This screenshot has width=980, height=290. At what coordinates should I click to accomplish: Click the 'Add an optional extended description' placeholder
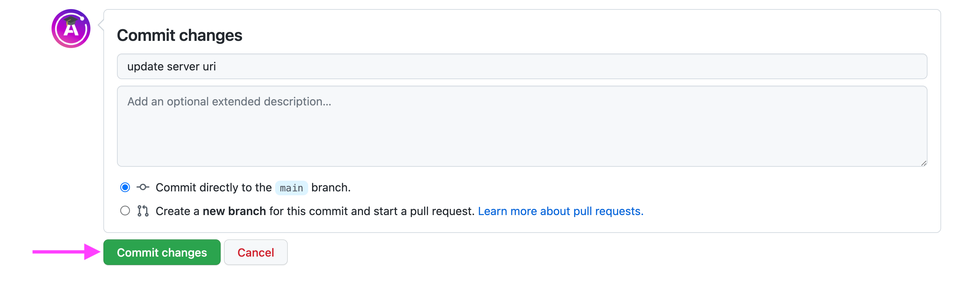pos(229,102)
